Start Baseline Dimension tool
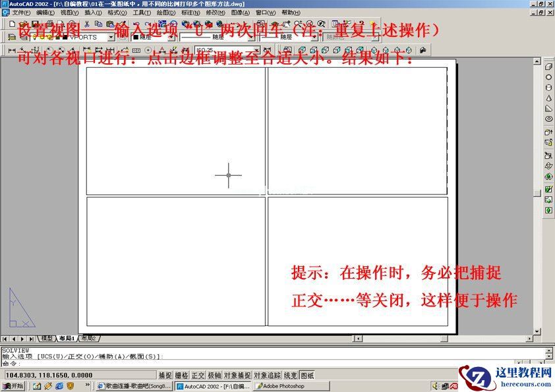Viewport: 555px width, 392px height. click(x=98, y=50)
